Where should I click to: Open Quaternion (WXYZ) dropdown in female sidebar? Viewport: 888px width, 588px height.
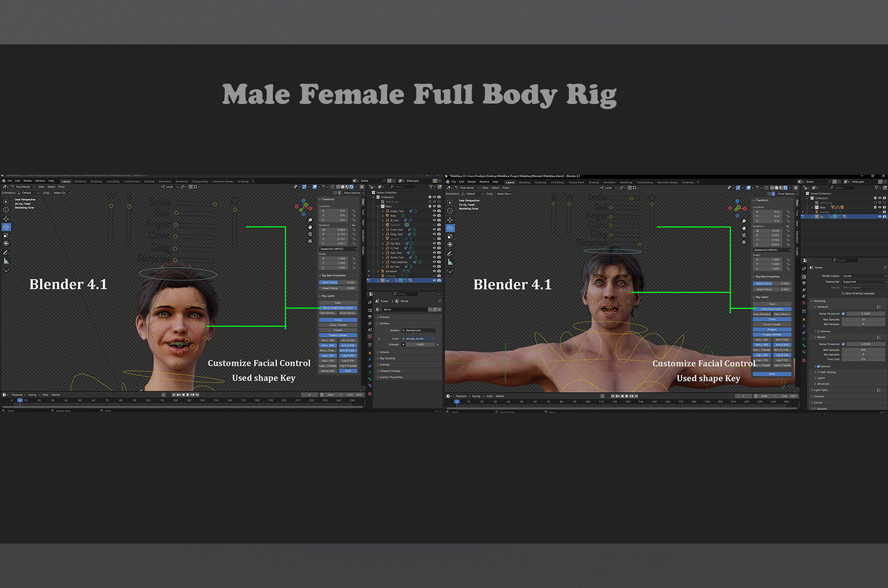pos(338,249)
